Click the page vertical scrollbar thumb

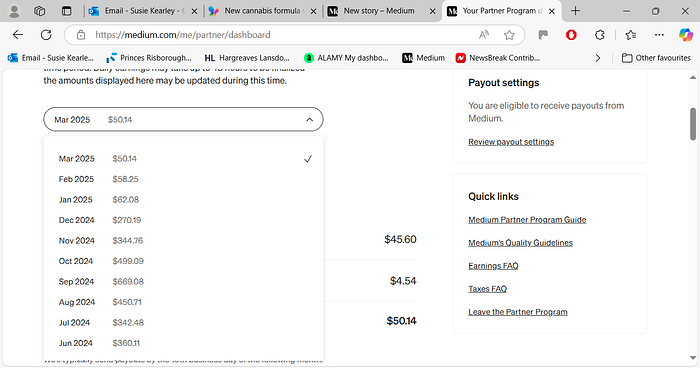click(x=693, y=124)
